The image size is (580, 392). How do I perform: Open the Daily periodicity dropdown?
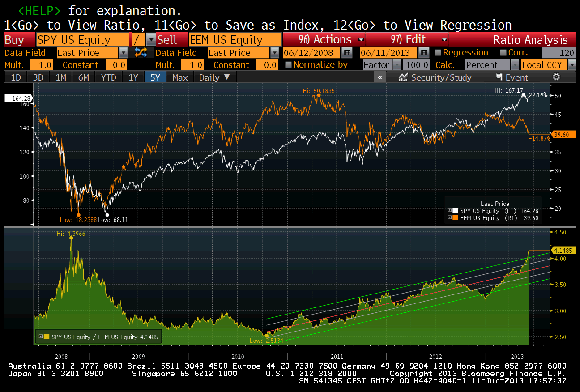[215, 77]
